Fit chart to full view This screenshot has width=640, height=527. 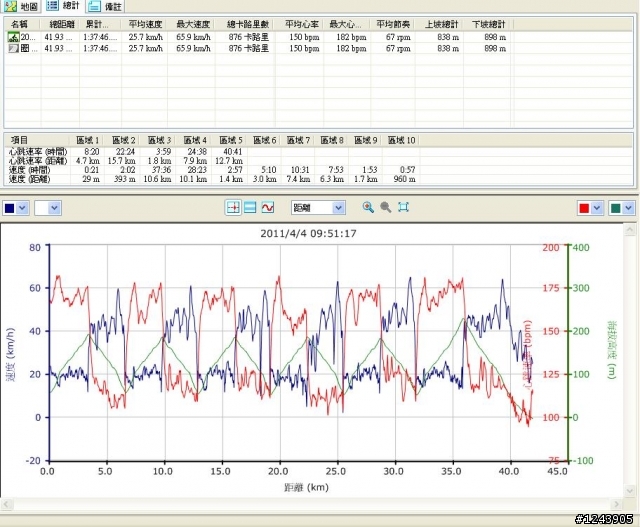point(403,208)
